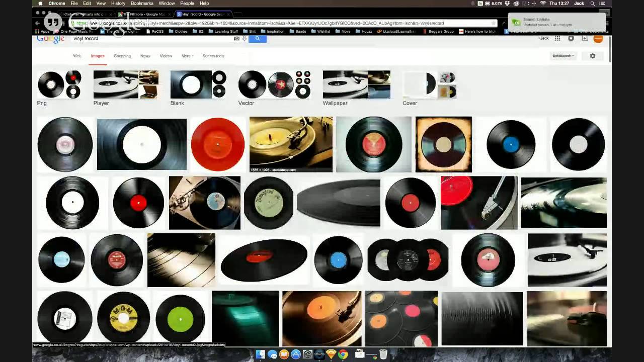Launch Sonos from the Dock
The height and width of the screenshot is (362, 644).
(x=319, y=354)
